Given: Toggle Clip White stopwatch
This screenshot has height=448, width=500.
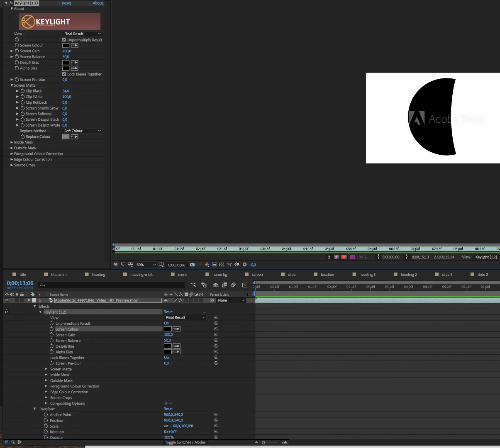Looking at the screenshot, I should pos(23,97).
